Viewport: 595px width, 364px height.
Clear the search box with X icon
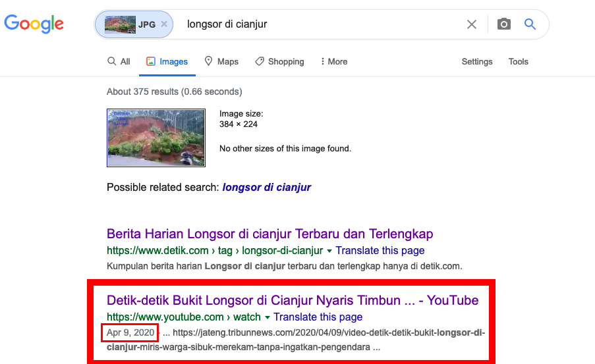(x=471, y=24)
